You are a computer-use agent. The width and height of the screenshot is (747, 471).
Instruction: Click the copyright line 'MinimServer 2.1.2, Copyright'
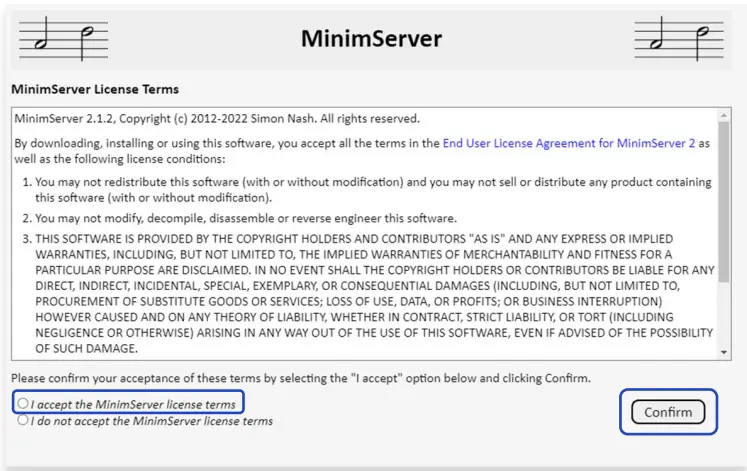[217, 119]
